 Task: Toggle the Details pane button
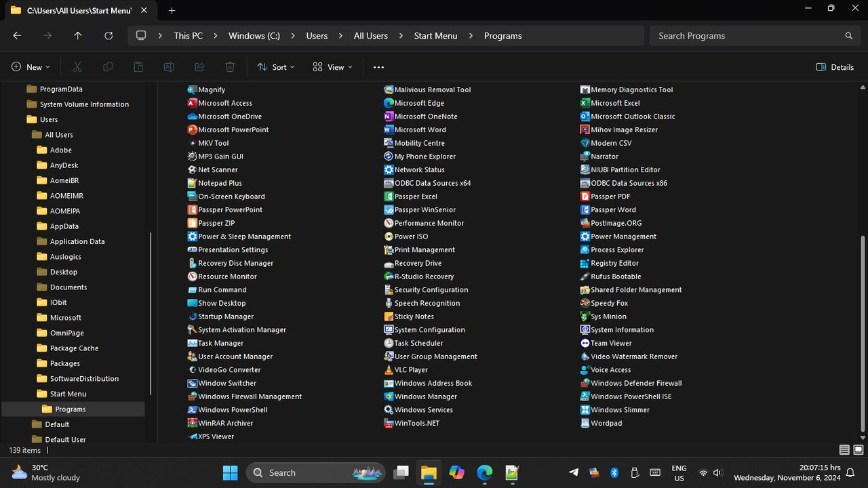click(835, 67)
